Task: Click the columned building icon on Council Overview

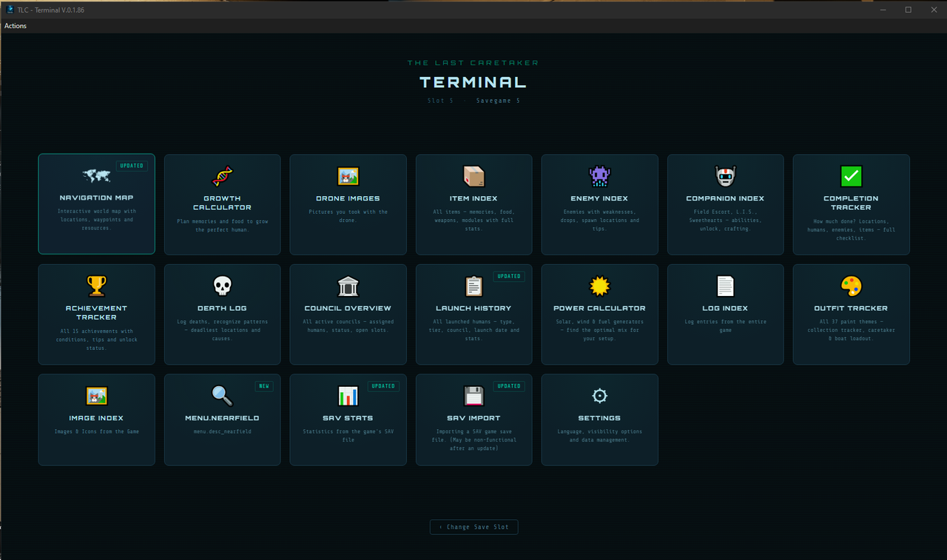Action: pyautogui.click(x=348, y=286)
